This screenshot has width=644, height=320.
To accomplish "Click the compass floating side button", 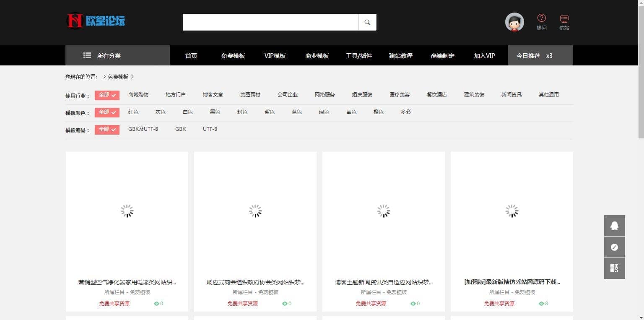I will (x=615, y=247).
